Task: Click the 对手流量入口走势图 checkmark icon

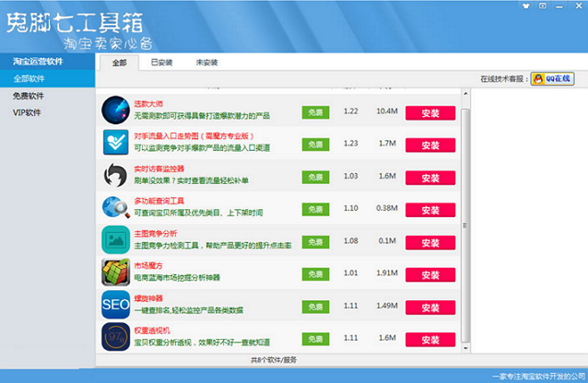Action: pyautogui.click(x=115, y=143)
